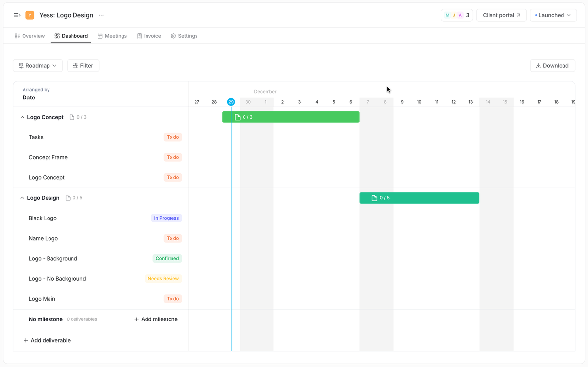Click the sidebar collapse icon top left

[x=17, y=15]
